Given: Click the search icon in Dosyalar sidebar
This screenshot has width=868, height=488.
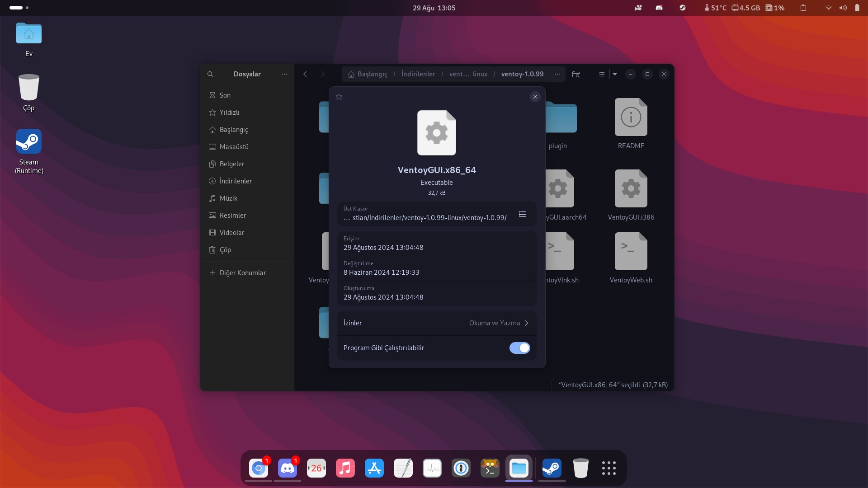Looking at the screenshot, I should coord(210,74).
